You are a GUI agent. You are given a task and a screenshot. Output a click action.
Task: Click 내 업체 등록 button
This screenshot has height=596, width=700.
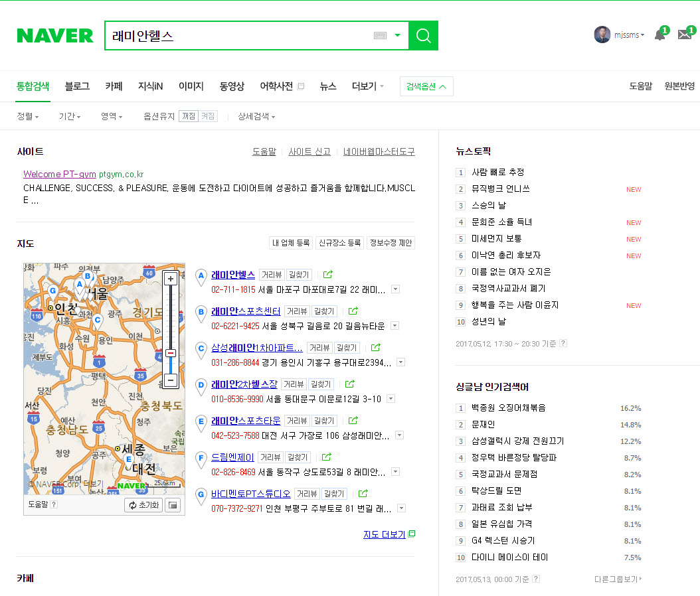point(291,243)
